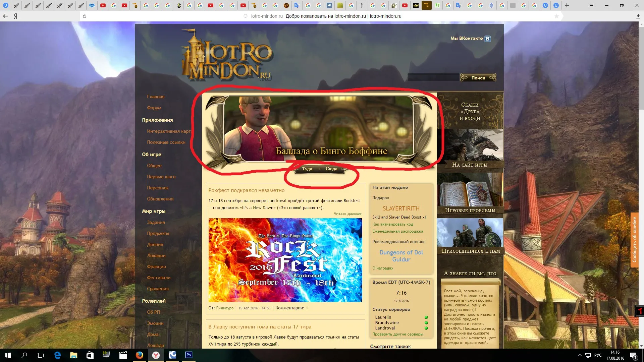
Task: Open the Сражения sidebar link
Action: coord(158,289)
